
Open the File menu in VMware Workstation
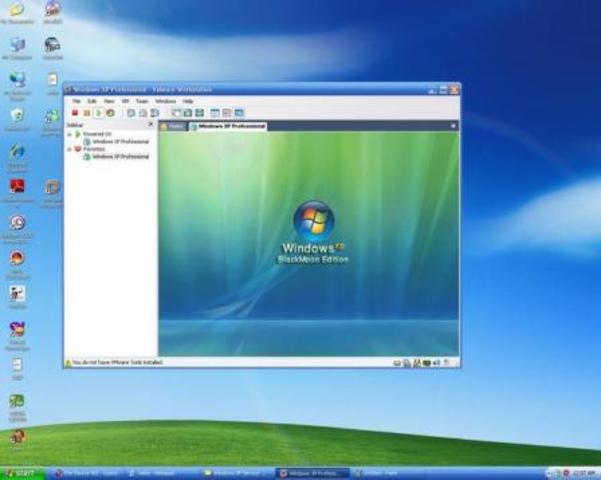pos(77,101)
